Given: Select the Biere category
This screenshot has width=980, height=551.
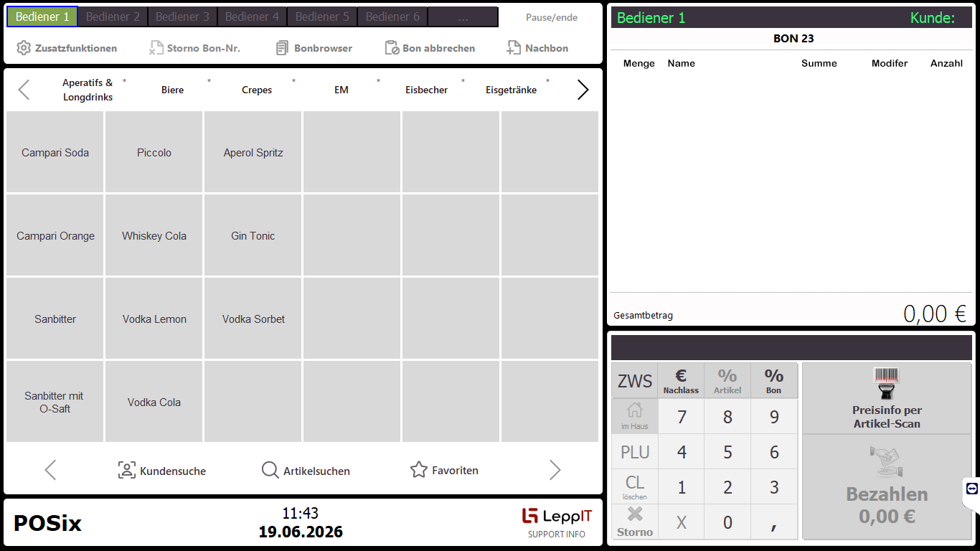Looking at the screenshot, I should [x=172, y=90].
